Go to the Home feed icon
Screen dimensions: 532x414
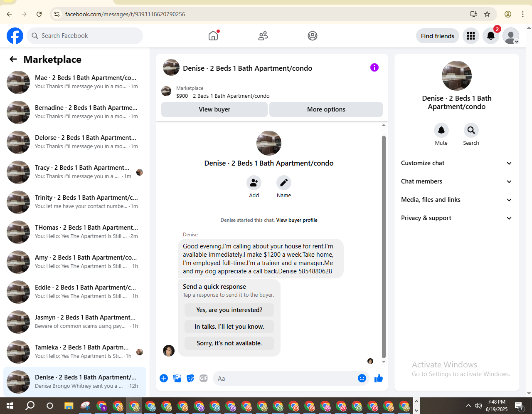click(x=213, y=36)
